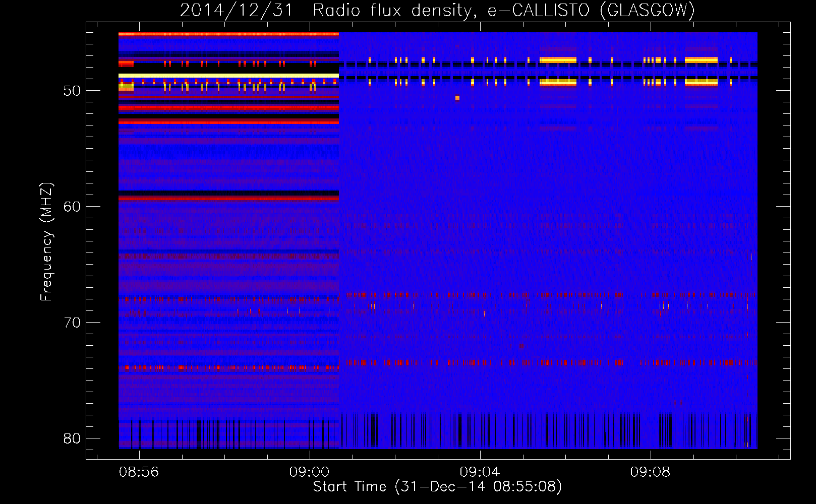Click the "80" frequency tick label

coord(72,438)
